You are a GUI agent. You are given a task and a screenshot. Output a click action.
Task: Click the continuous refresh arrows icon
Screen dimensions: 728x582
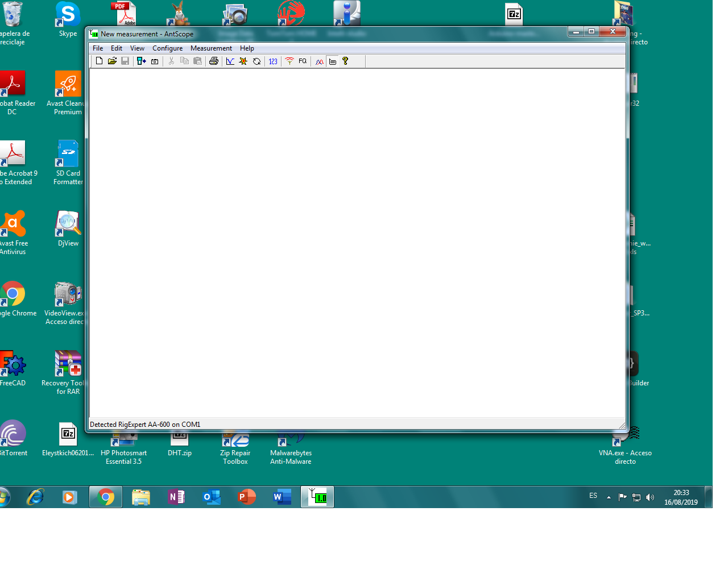click(257, 61)
